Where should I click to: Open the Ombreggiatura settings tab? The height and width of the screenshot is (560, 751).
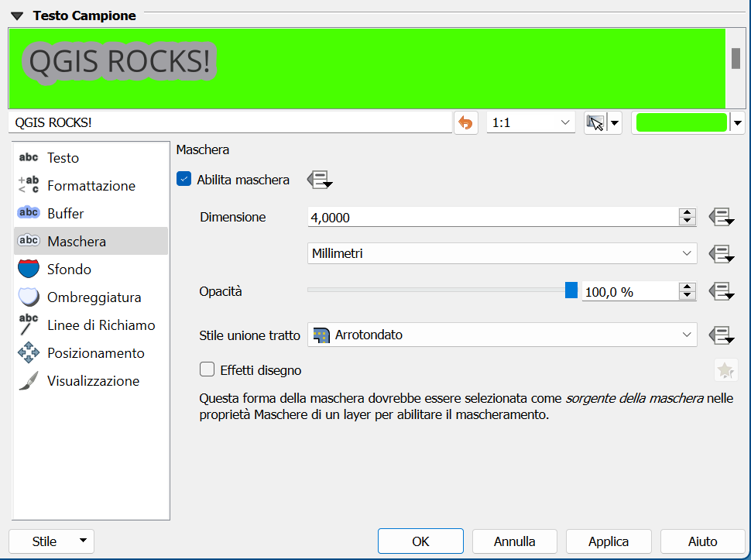point(91,297)
